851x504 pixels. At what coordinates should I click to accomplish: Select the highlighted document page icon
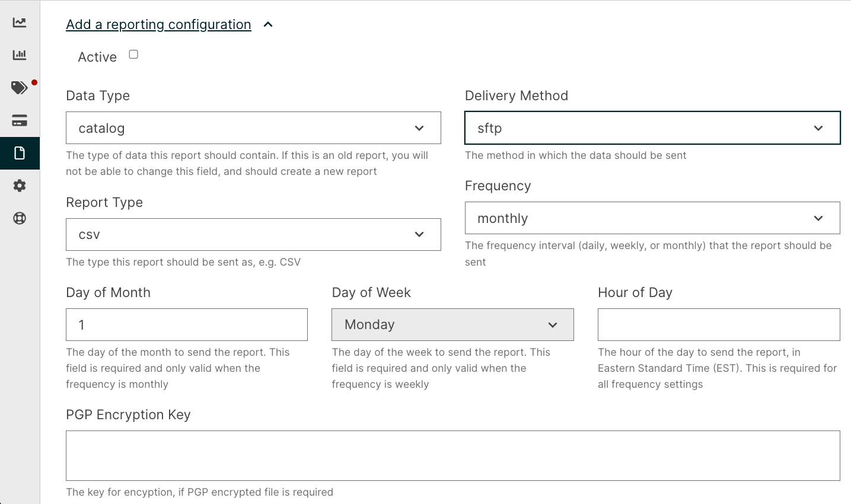(x=20, y=153)
